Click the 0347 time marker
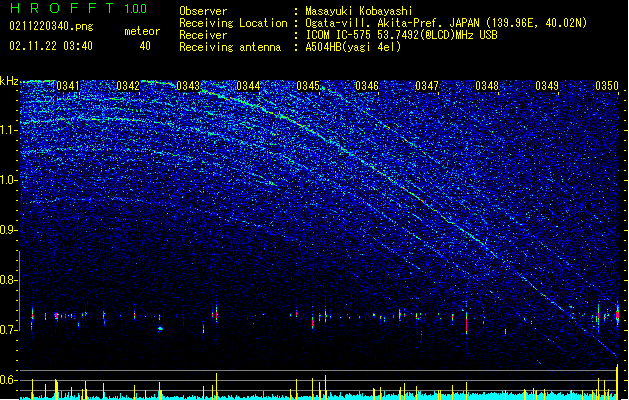The height and width of the screenshot is (400, 629). pyautogui.click(x=427, y=86)
